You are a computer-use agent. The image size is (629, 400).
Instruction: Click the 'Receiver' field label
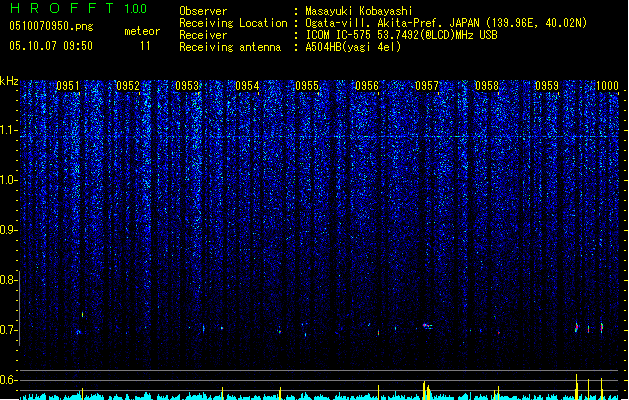203,35
